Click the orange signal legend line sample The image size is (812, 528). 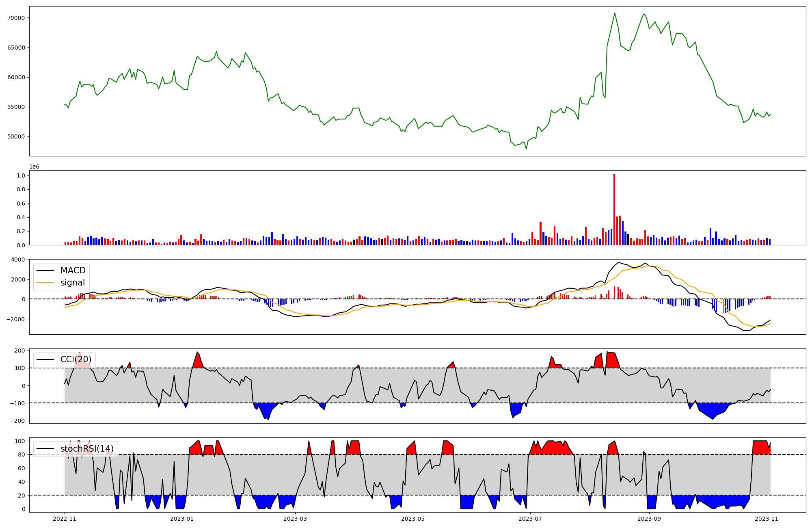pyautogui.click(x=45, y=283)
